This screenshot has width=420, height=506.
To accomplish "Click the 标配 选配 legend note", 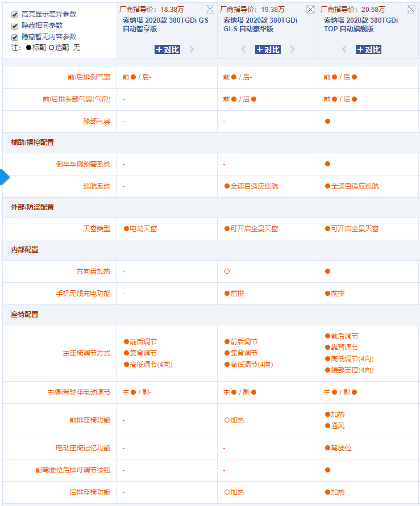I will pos(45,48).
